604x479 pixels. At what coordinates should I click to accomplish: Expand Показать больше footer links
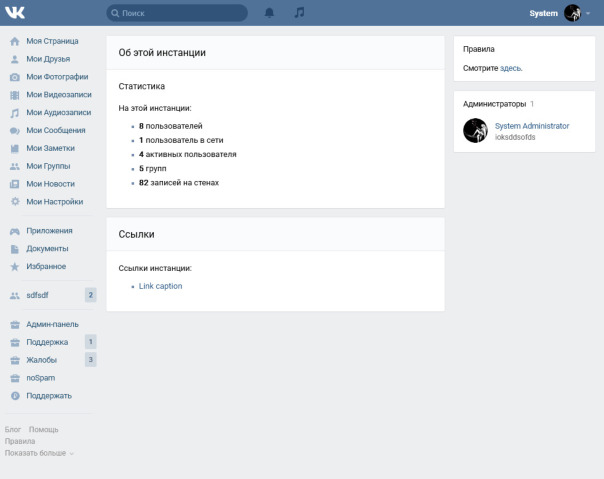39,453
